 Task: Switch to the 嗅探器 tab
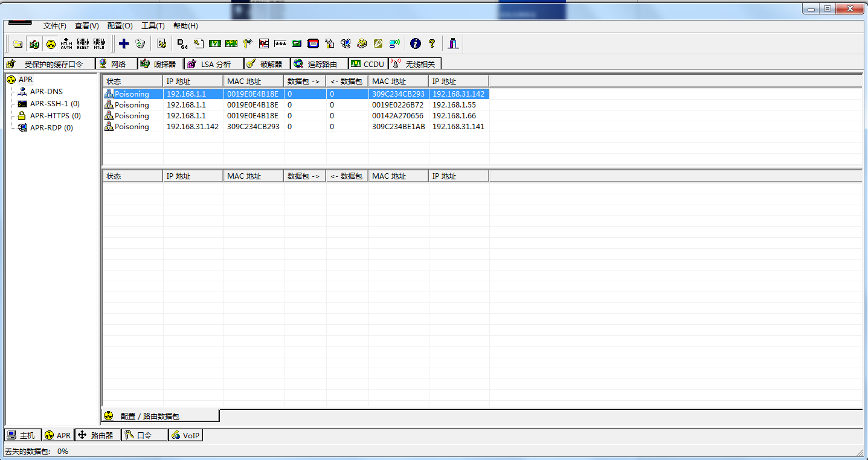tap(161, 64)
